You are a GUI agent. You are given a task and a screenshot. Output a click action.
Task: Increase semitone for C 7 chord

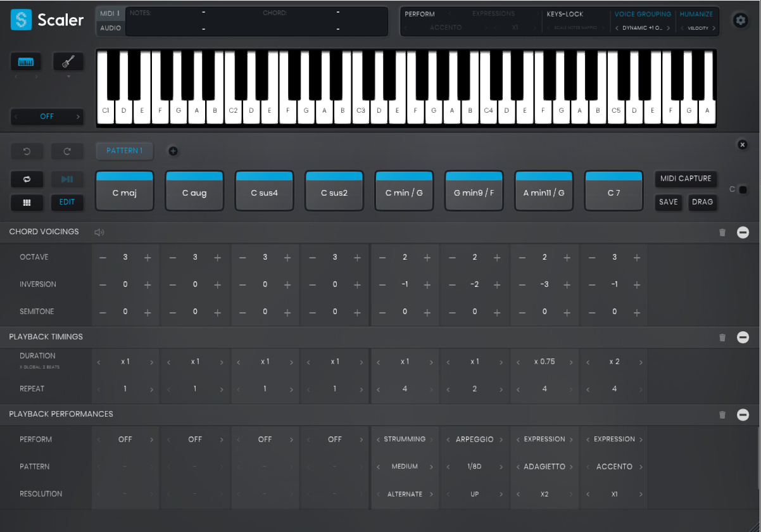click(637, 312)
